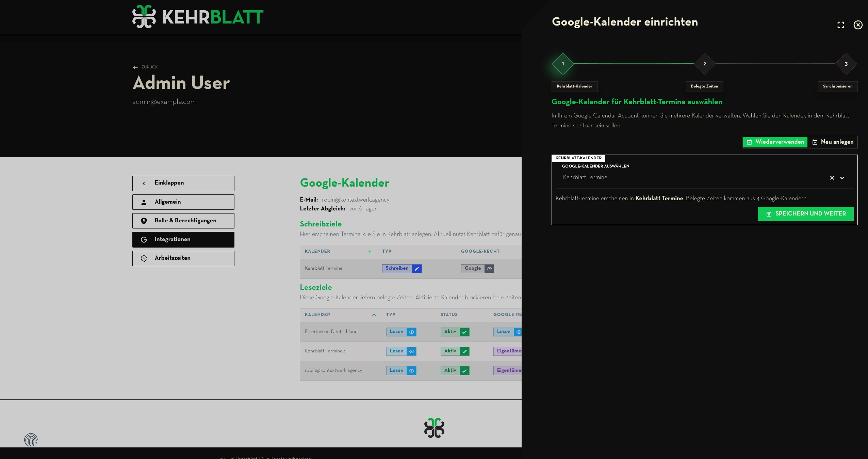Click the shield icon beside Rolle & Berechtigungen
The image size is (868, 459).
144,221
